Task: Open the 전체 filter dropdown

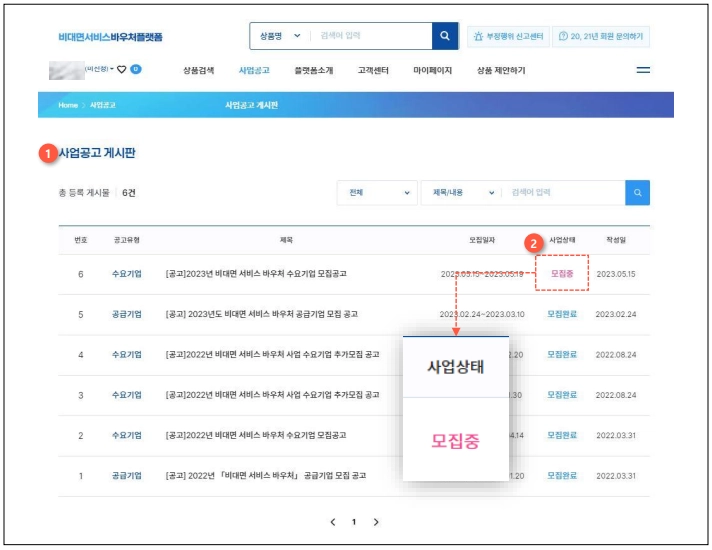Action: (x=377, y=193)
